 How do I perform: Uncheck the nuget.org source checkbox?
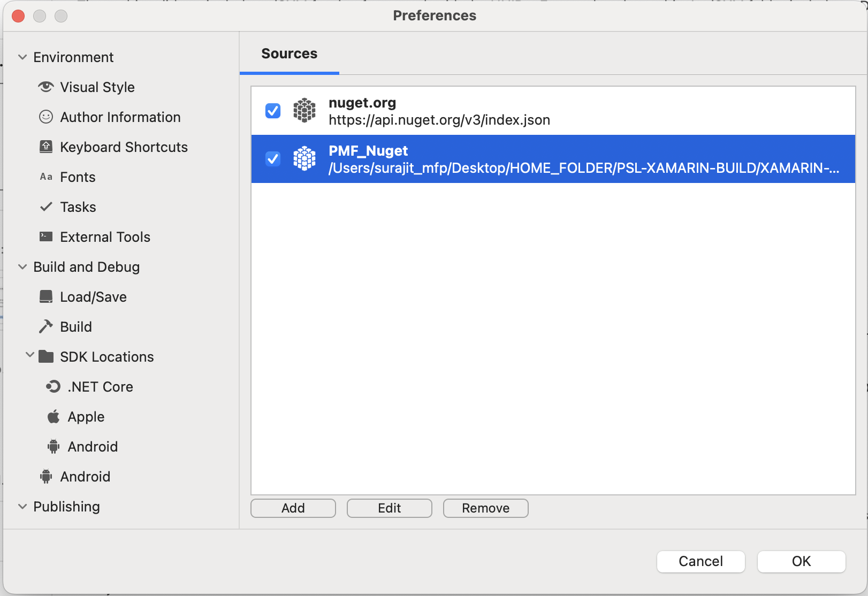tap(273, 111)
